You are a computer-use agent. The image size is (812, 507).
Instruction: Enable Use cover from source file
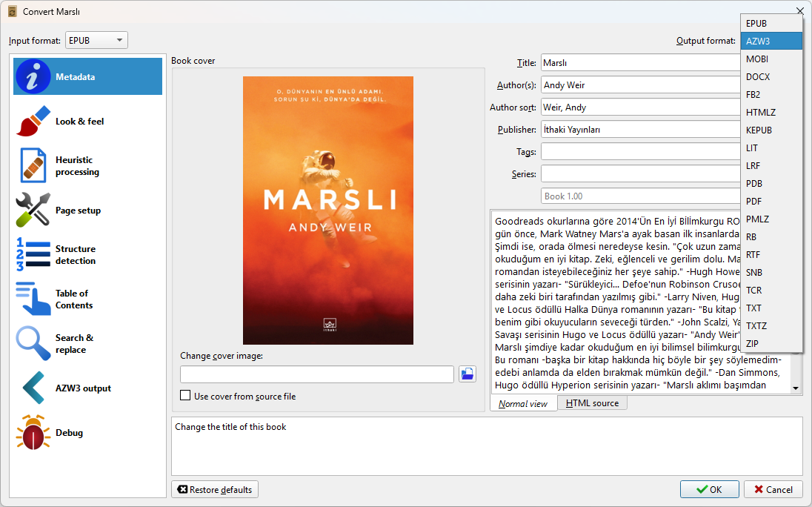pos(185,397)
